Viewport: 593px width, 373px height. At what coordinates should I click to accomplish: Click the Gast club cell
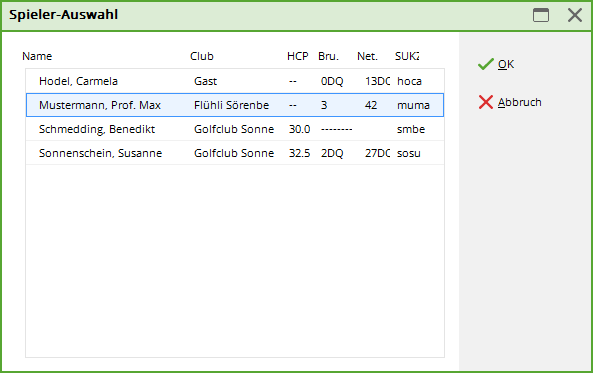[x=205, y=81]
